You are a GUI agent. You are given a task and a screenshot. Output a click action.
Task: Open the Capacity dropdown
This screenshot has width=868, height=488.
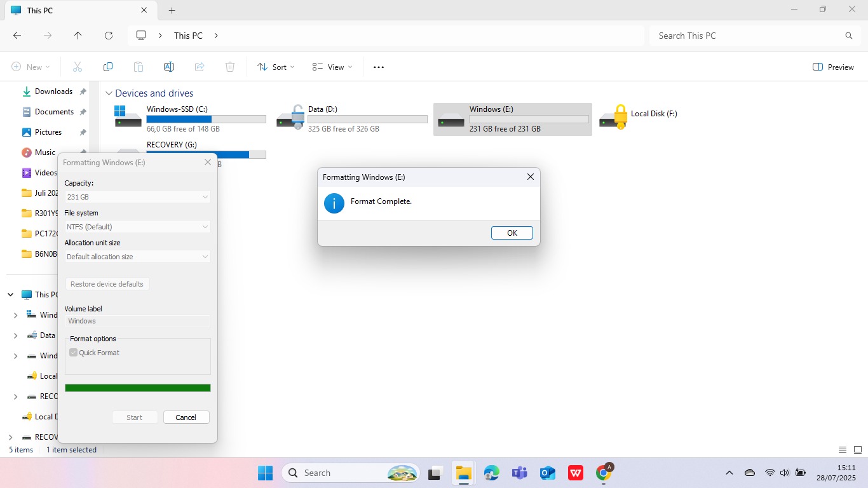click(x=137, y=197)
